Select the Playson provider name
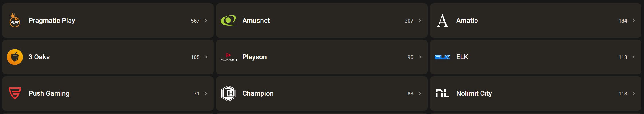Image resolution: width=644 pixels, height=114 pixels. [254, 57]
